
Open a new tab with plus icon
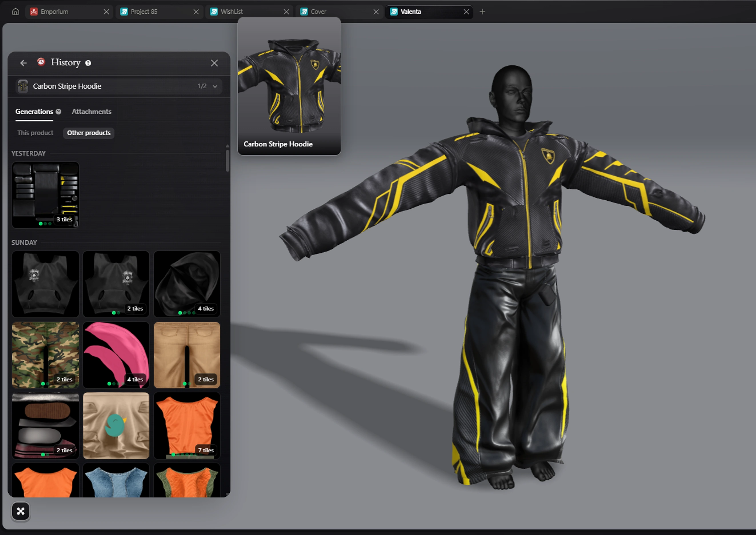482,12
